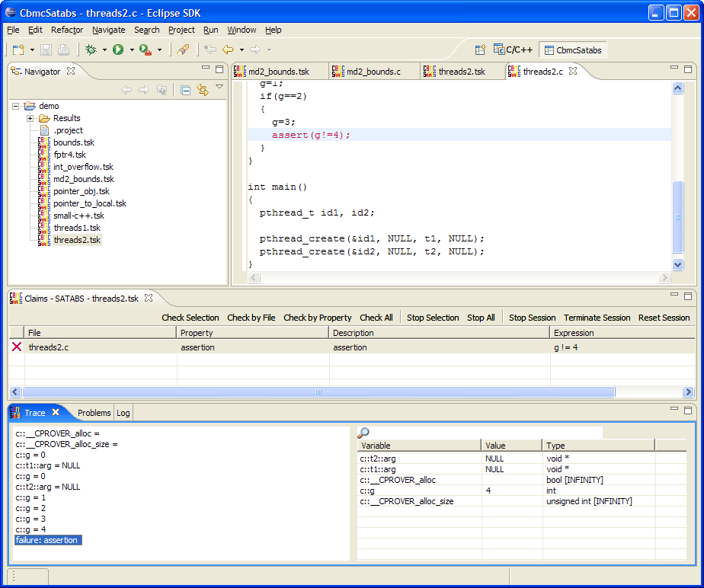The image size is (704, 588).
Task: Click the red X status icon for threads2.c
Action: click(x=17, y=347)
